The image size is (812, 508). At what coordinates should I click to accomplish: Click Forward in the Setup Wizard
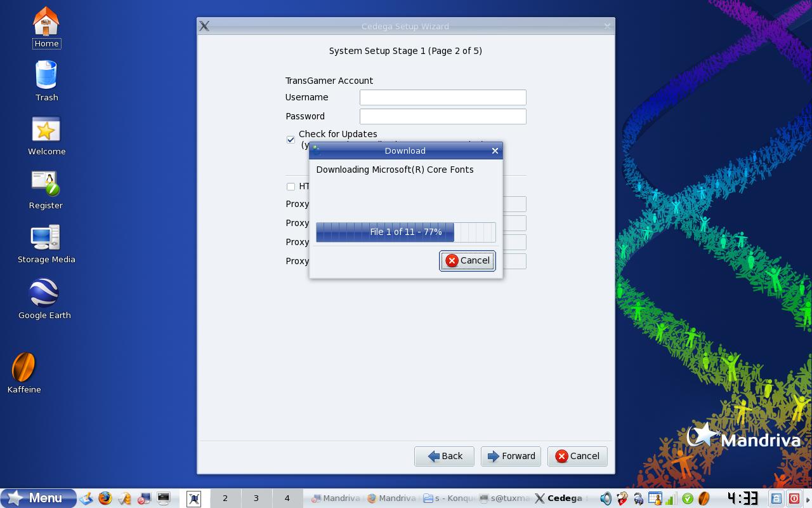(511, 456)
